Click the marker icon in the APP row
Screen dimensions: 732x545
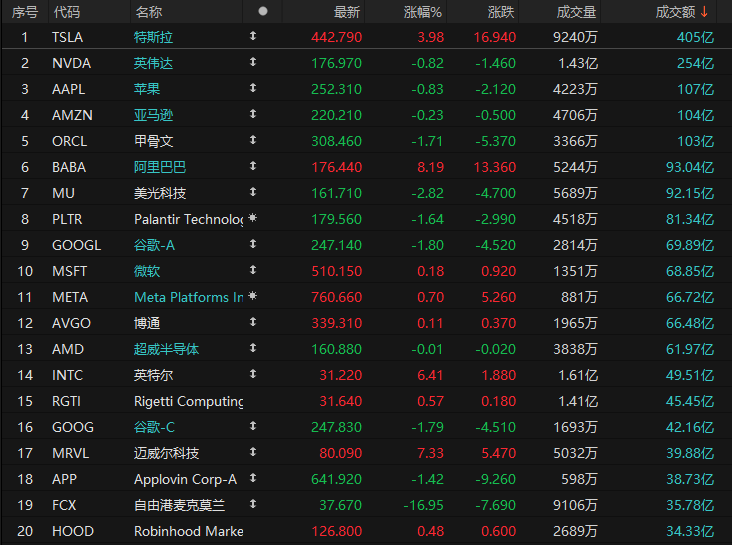point(253,478)
